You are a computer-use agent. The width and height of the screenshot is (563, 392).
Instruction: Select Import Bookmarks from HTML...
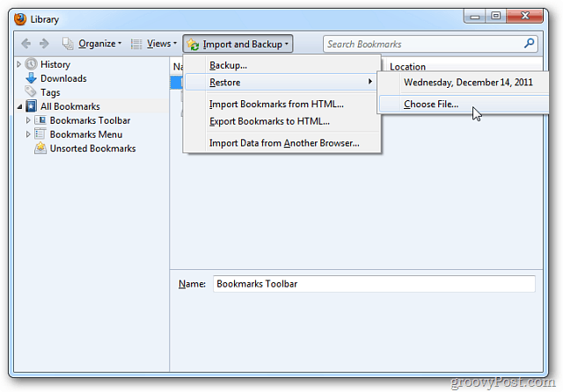coord(281,104)
